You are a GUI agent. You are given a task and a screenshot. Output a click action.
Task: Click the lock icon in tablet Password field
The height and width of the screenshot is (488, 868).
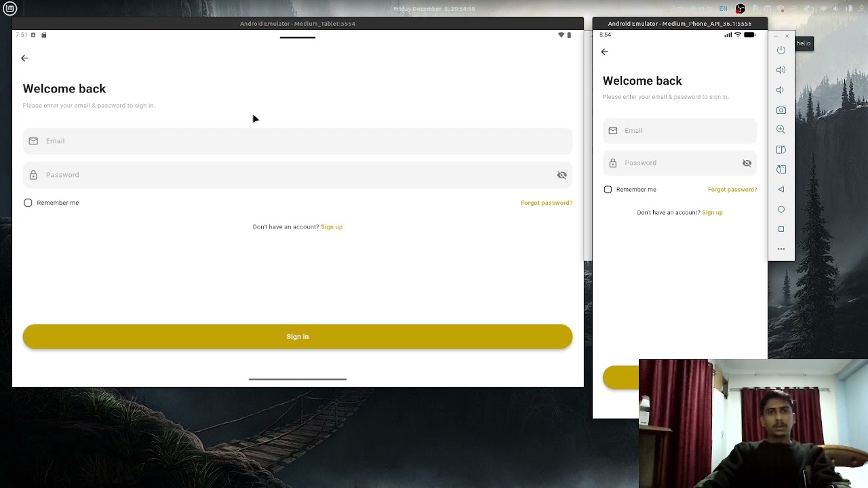(x=33, y=175)
